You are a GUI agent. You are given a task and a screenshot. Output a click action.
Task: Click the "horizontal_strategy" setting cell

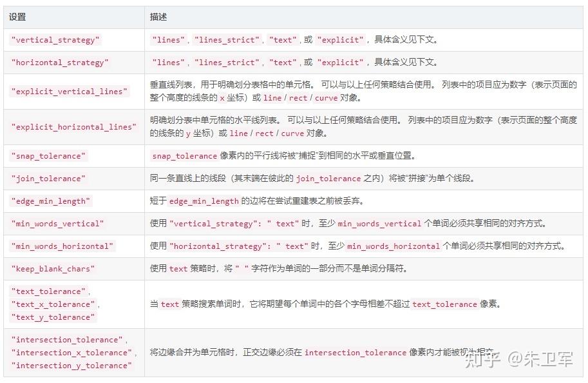point(59,63)
